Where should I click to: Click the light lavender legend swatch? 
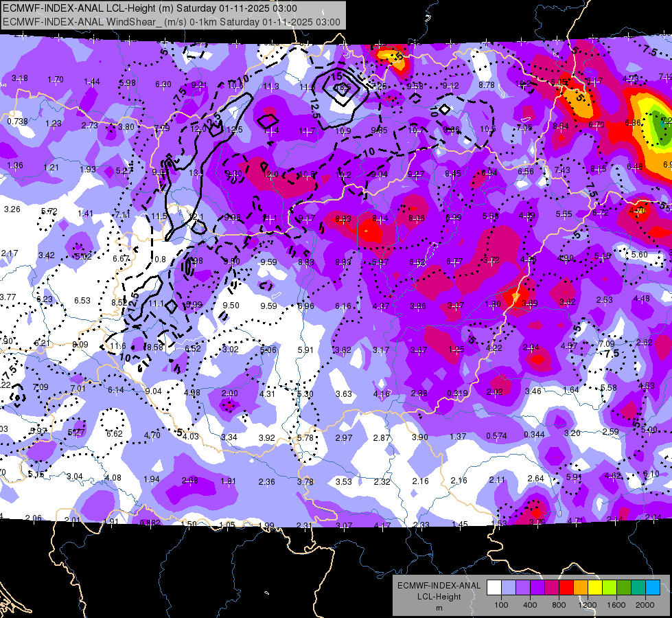click(508, 588)
